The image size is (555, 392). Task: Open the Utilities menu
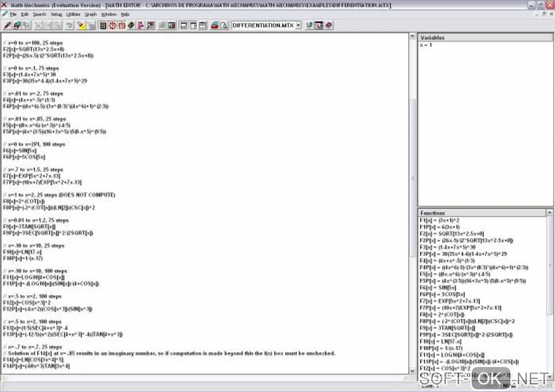(x=73, y=15)
